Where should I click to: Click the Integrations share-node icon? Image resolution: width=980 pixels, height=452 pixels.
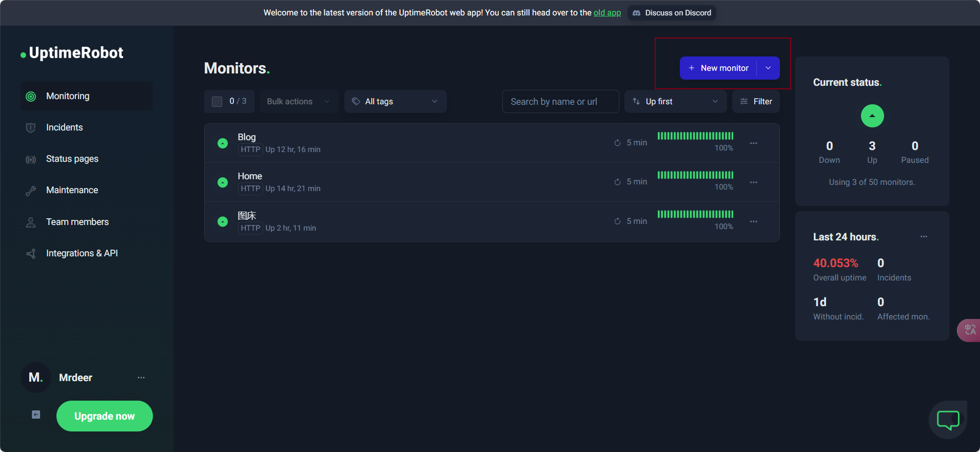pyautogui.click(x=31, y=254)
